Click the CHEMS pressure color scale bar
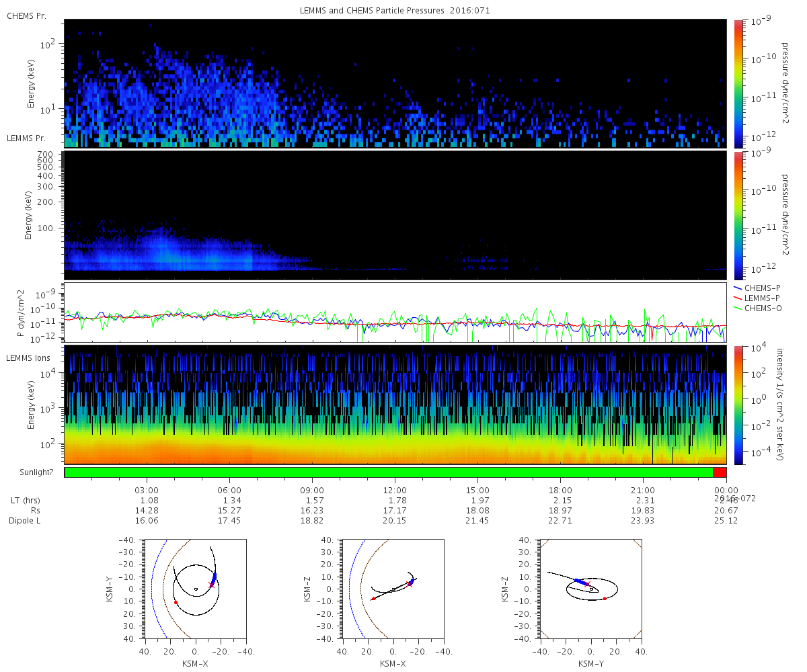The image size is (807, 672). [739, 83]
